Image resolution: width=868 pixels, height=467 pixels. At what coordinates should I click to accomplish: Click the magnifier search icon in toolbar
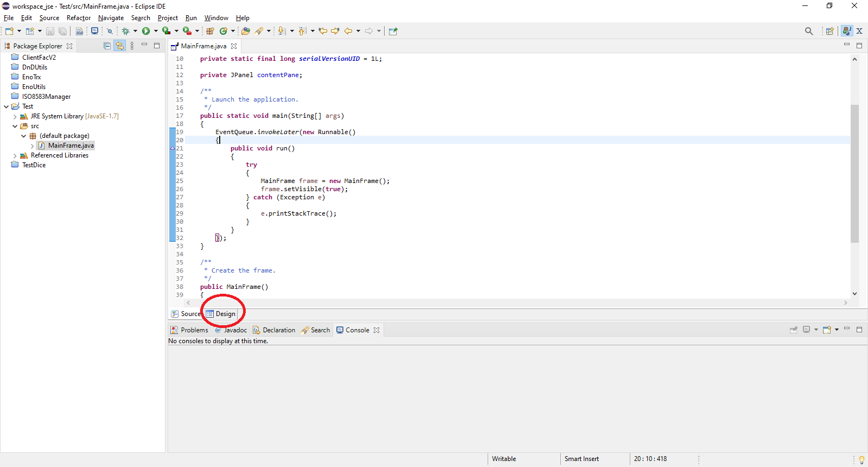809,31
